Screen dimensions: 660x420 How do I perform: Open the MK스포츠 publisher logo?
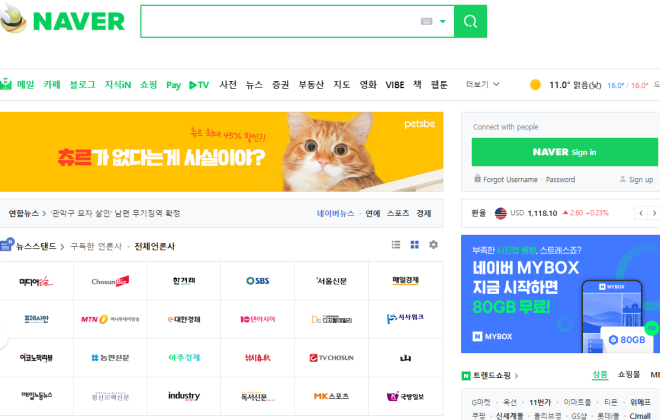click(x=331, y=396)
